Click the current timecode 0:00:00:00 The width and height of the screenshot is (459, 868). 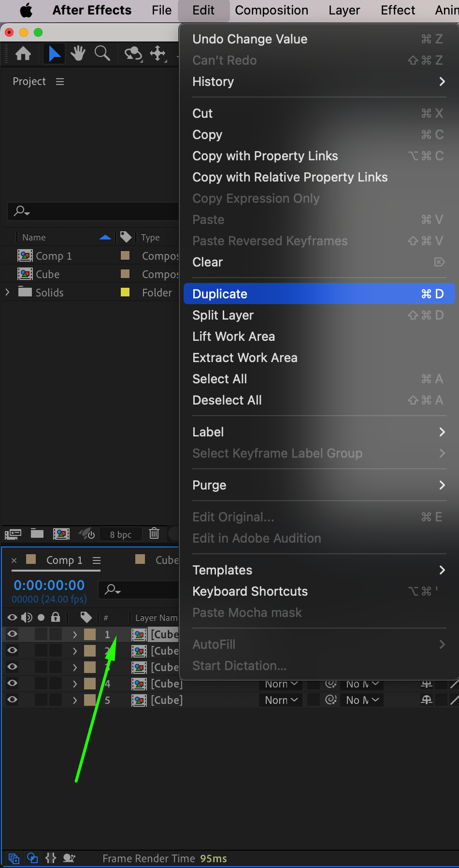pyautogui.click(x=49, y=585)
